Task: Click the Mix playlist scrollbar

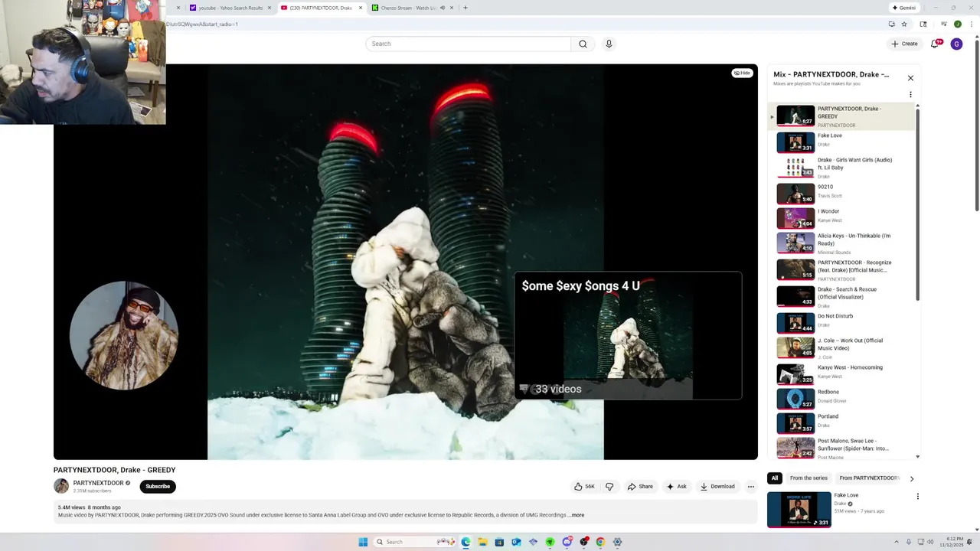Action: coord(917,204)
